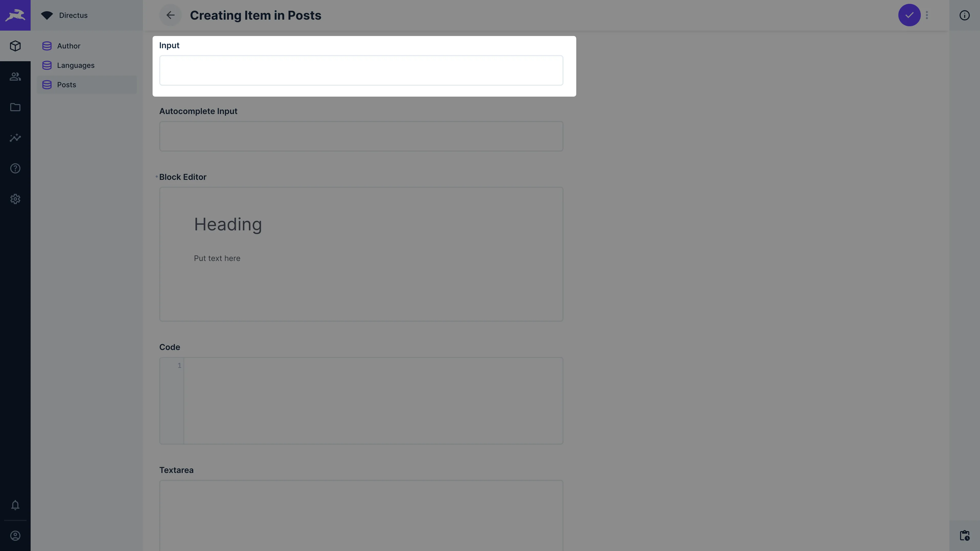
Task: Toggle the item info sidebar
Action: click(965, 15)
